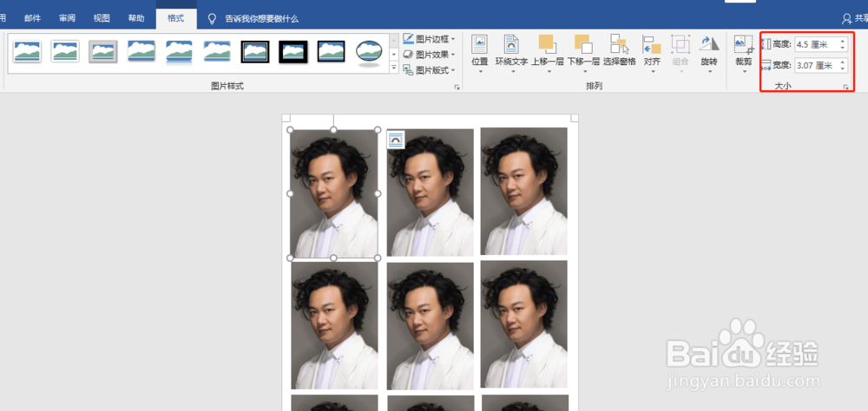
Task: Click the 高度 height field showing 4.5 厘米
Action: click(x=817, y=44)
